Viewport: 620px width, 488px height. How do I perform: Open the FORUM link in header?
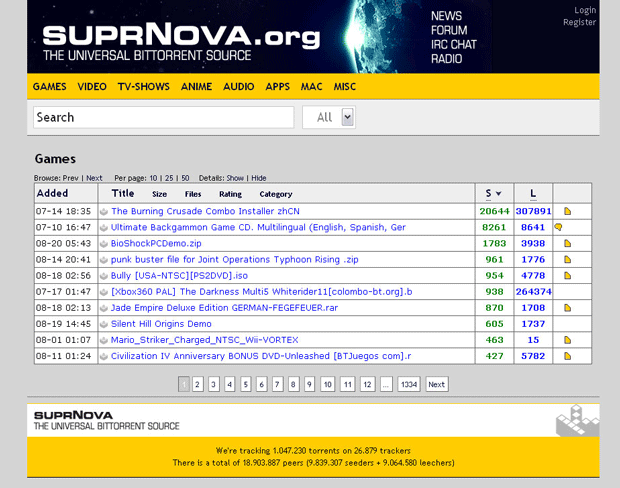click(449, 30)
